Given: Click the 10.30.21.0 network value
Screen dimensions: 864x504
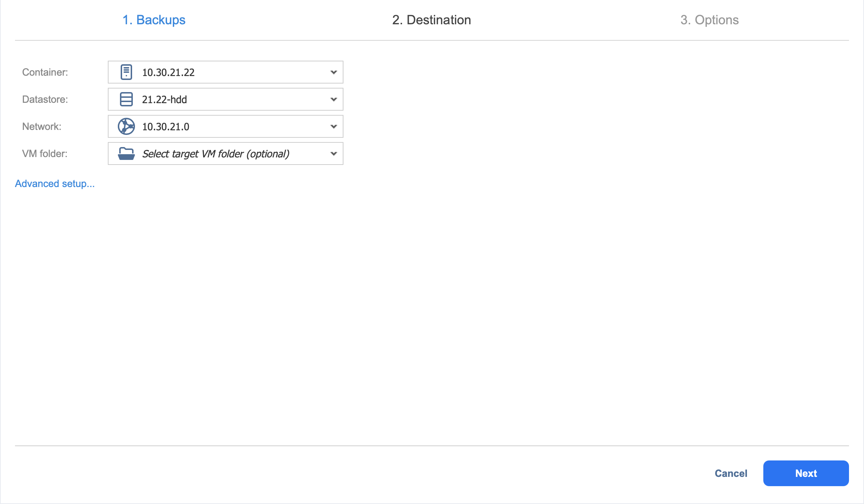Looking at the screenshot, I should [x=166, y=127].
